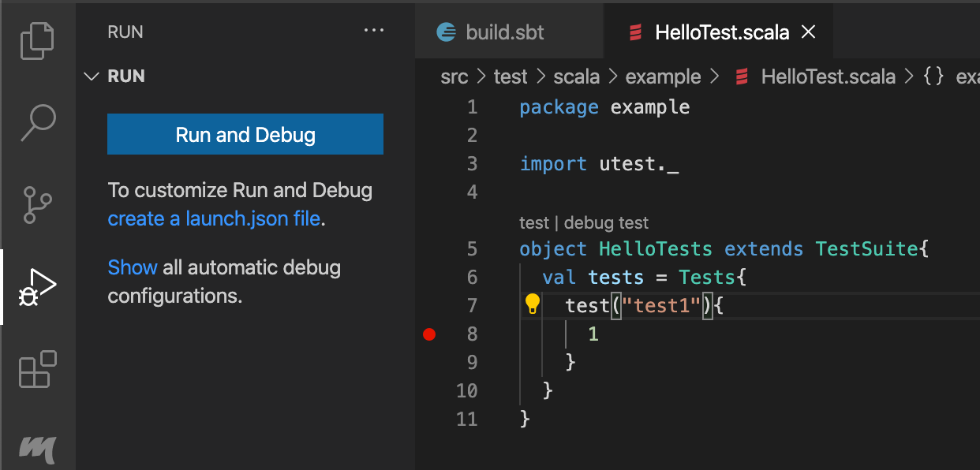Viewport: 980px width, 470px height.
Task: Collapse the RUN section chevron
Action: click(92, 76)
